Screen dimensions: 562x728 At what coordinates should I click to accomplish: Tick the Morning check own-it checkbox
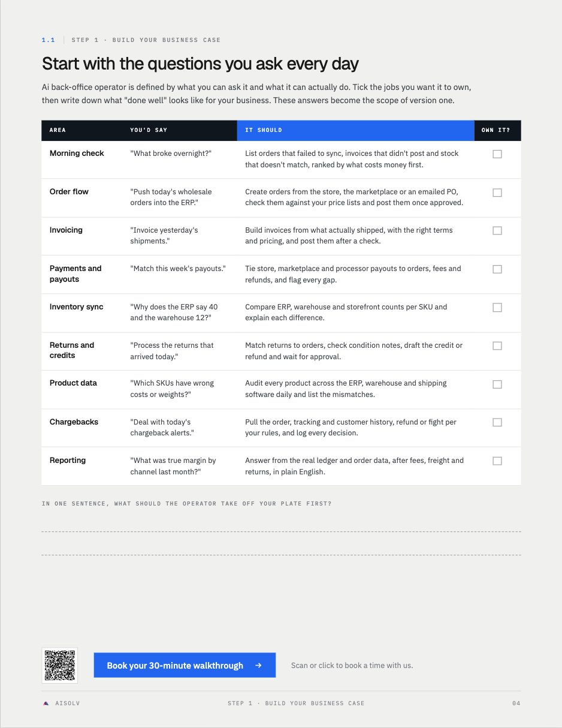pos(497,154)
